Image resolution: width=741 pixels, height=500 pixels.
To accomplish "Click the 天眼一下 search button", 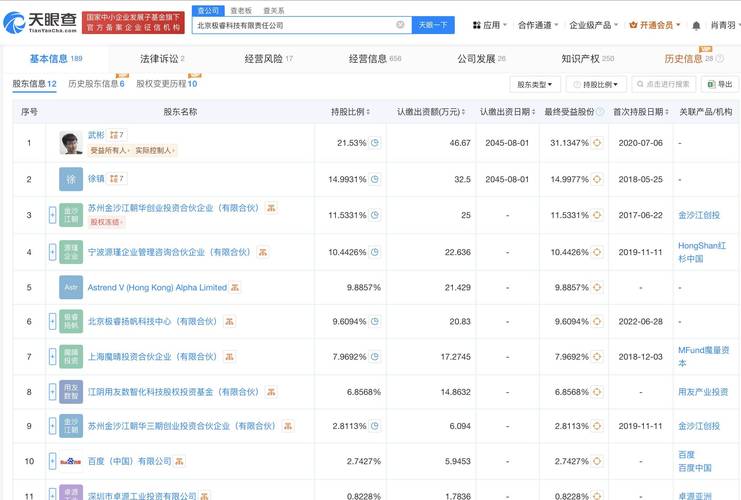I will click(433, 25).
